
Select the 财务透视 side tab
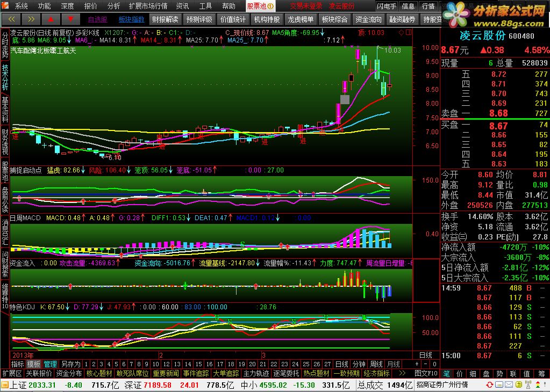[5, 142]
